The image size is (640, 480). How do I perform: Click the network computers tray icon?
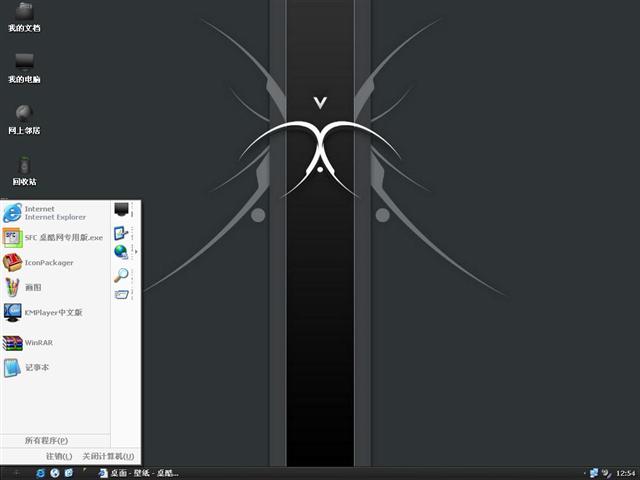594,473
